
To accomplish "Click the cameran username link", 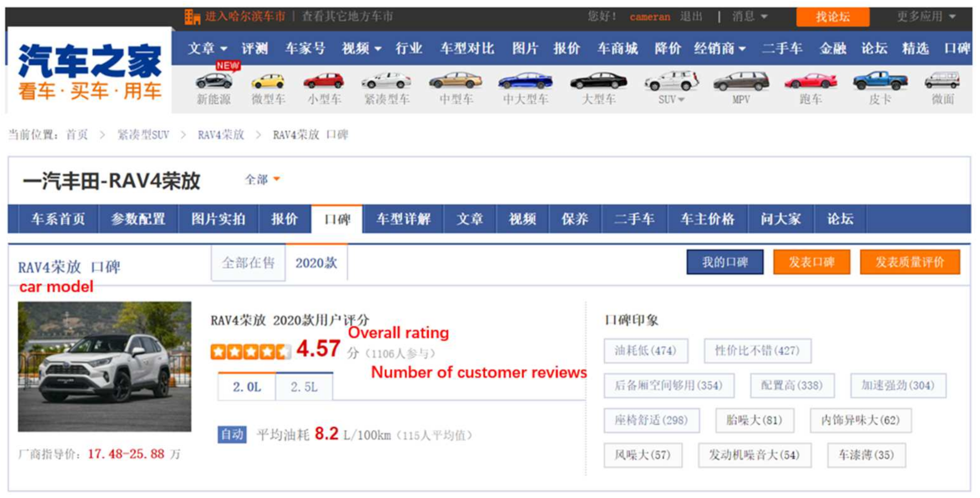I will pyautogui.click(x=650, y=17).
